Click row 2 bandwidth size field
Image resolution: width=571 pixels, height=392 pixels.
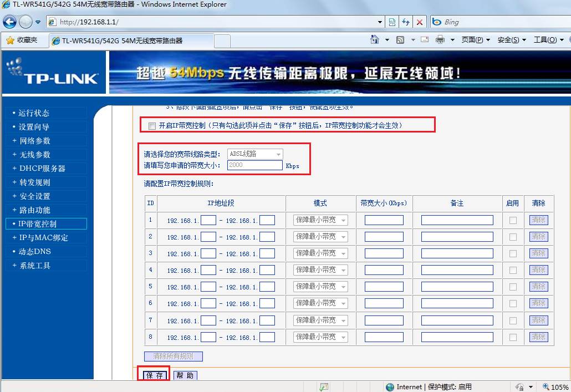pos(384,237)
